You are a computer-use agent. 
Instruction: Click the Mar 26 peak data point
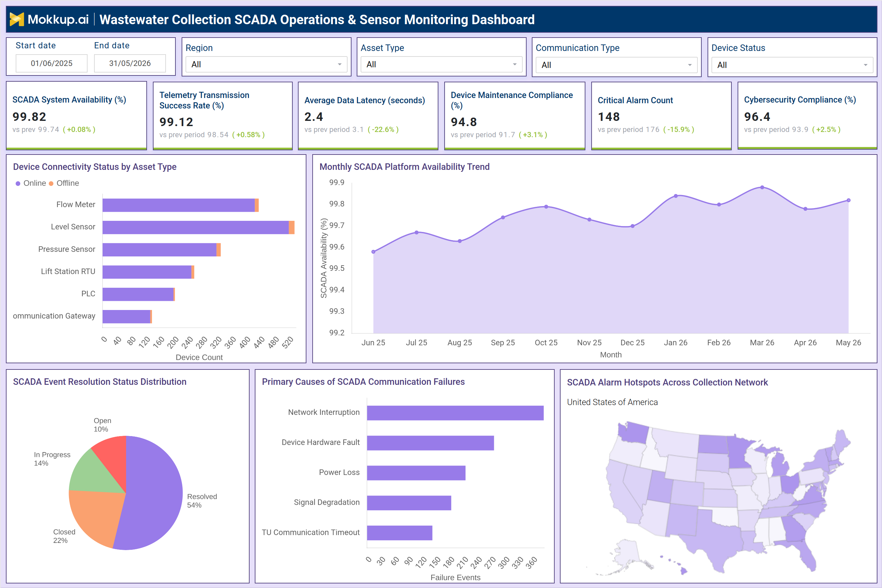click(x=762, y=187)
